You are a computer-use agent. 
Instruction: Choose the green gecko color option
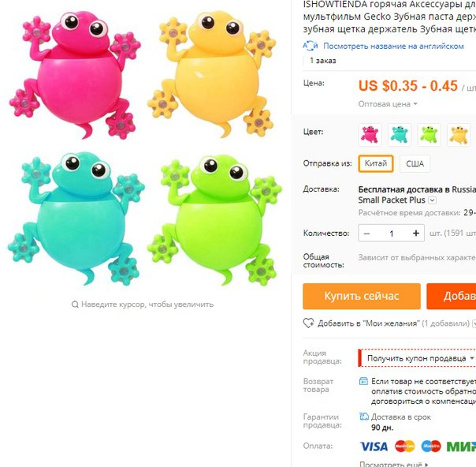click(429, 135)
